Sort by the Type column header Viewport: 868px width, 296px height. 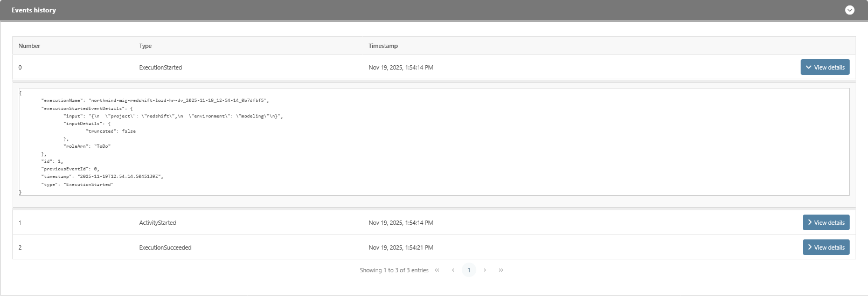[x=145, y=46]
